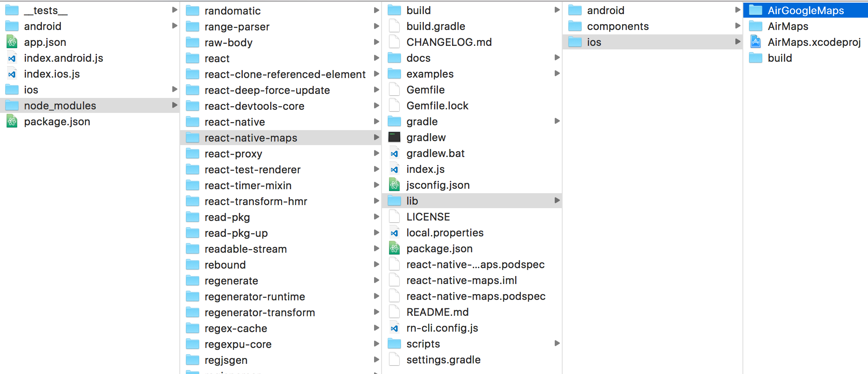The height and width of the screenshot is (374, 868).
Task: Expand the android arrow in lib column
Action: [x=738, y=10]
